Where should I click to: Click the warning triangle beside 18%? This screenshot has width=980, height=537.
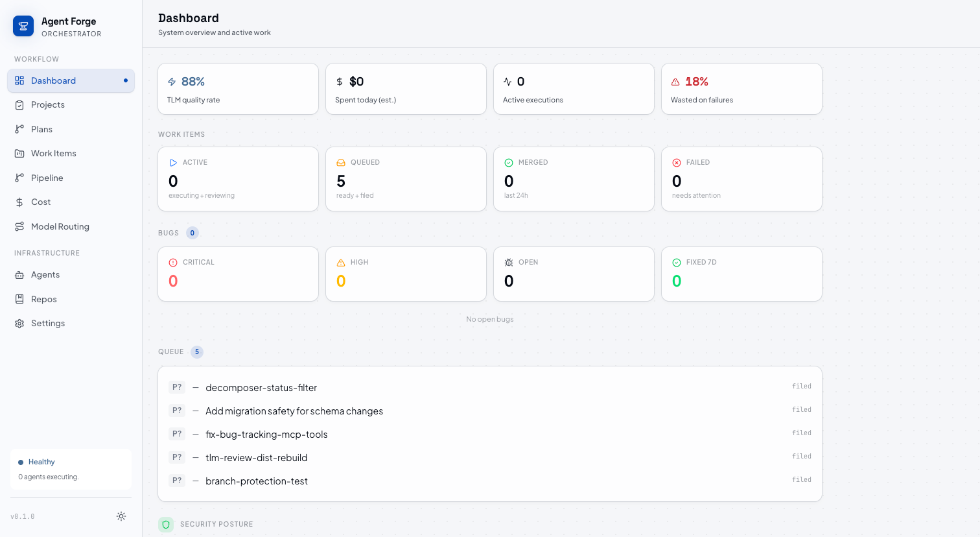coord(675,82)
